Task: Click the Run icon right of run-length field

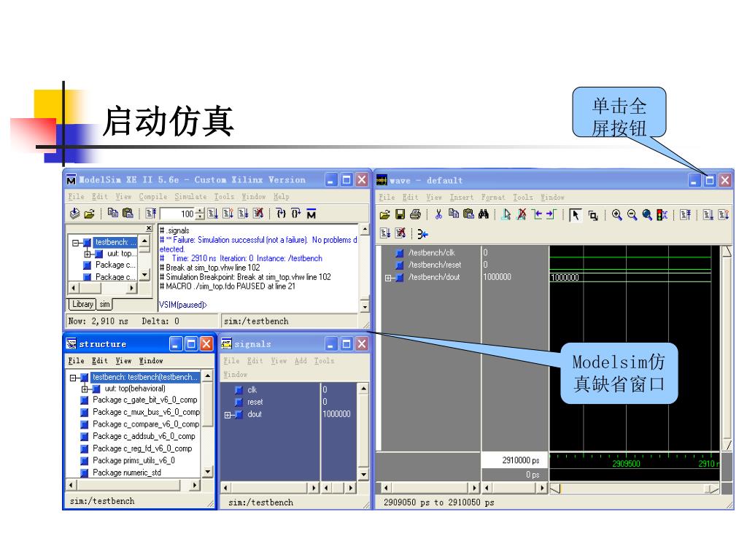Action: [212, 214]
